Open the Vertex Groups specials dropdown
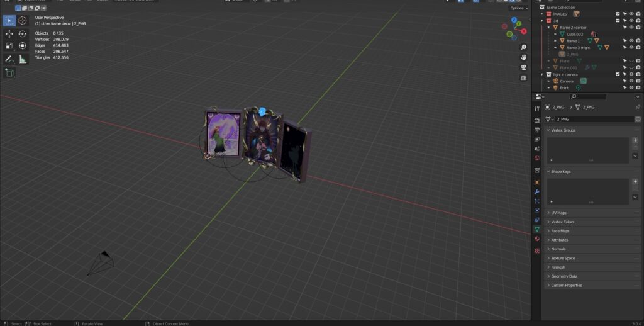Image resolution: width=644 pixels, height=326 pixels. pos(635,156)
